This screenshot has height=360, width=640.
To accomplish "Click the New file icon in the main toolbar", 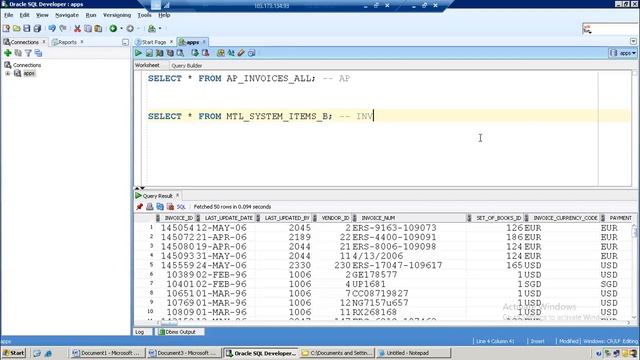I will pos(6,29).
